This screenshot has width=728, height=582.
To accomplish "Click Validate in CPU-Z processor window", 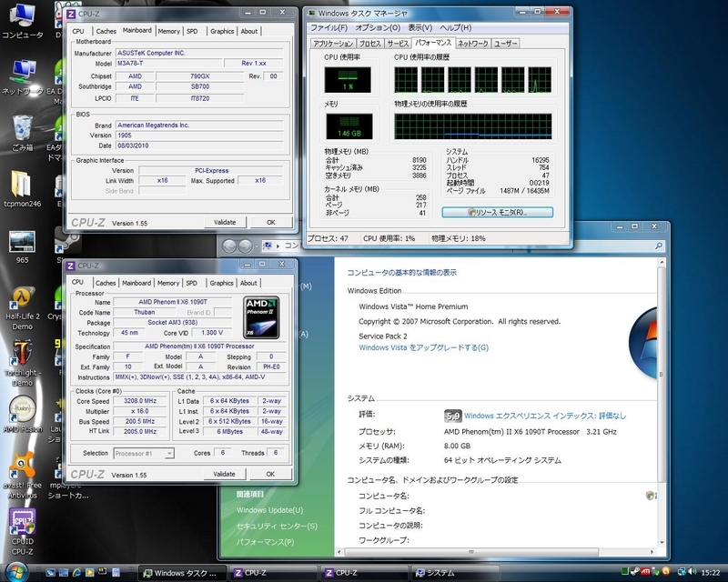I will pyautogui.click(x=224, y=475).
